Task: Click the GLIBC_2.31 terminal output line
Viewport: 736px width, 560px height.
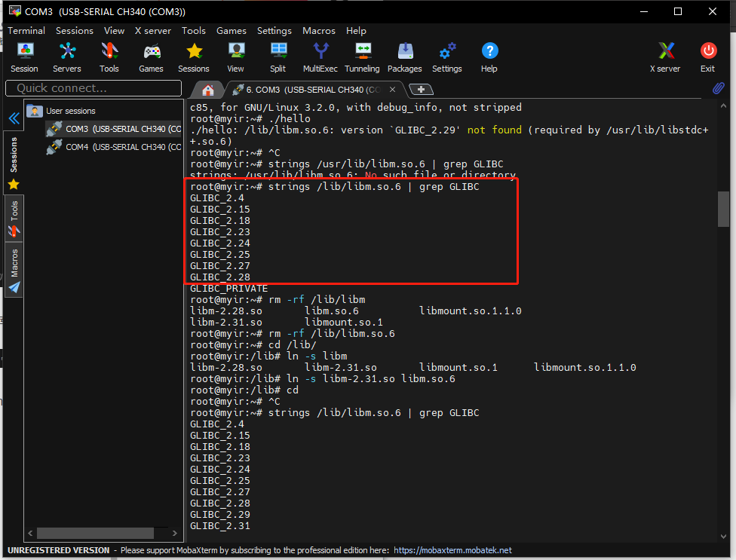Action: point(219,526)
